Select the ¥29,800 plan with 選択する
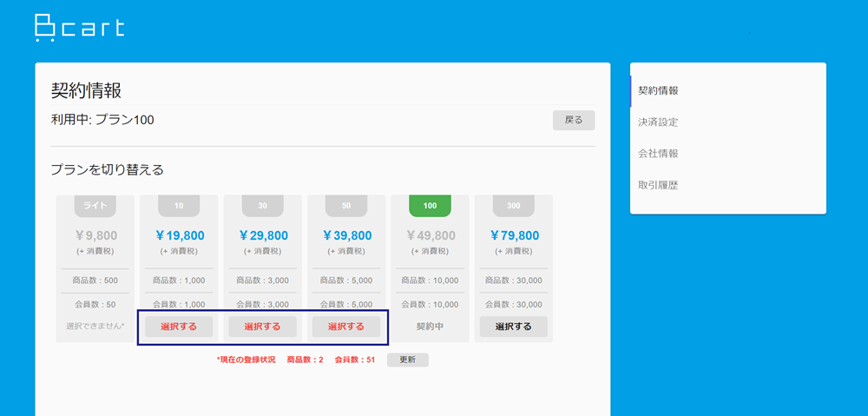 262,327
